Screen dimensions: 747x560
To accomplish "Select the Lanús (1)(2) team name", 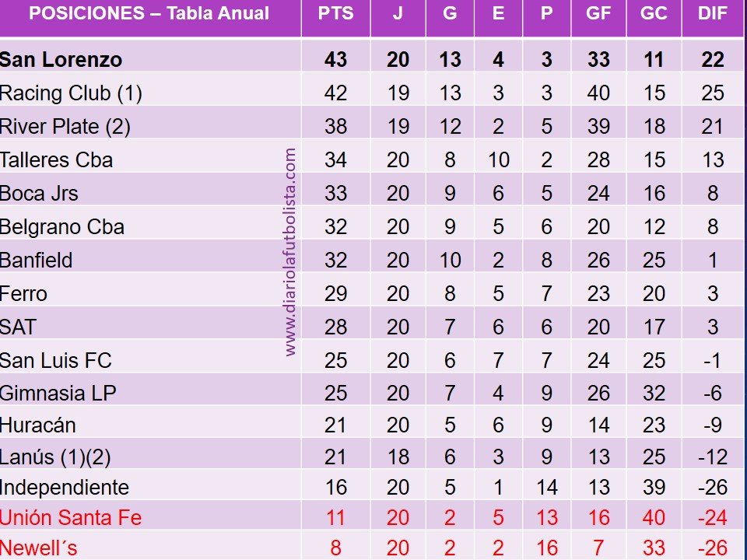I will (x=55, y=457).
